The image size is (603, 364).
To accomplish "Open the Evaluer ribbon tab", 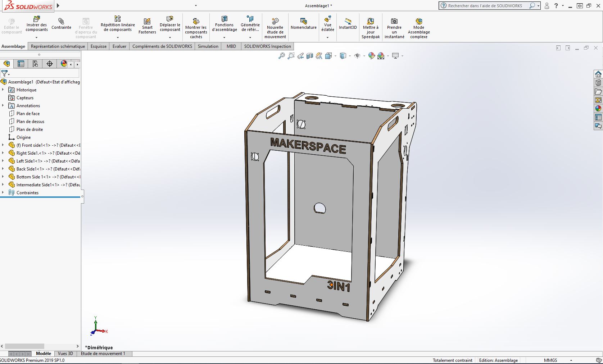I will click(119, 46).
